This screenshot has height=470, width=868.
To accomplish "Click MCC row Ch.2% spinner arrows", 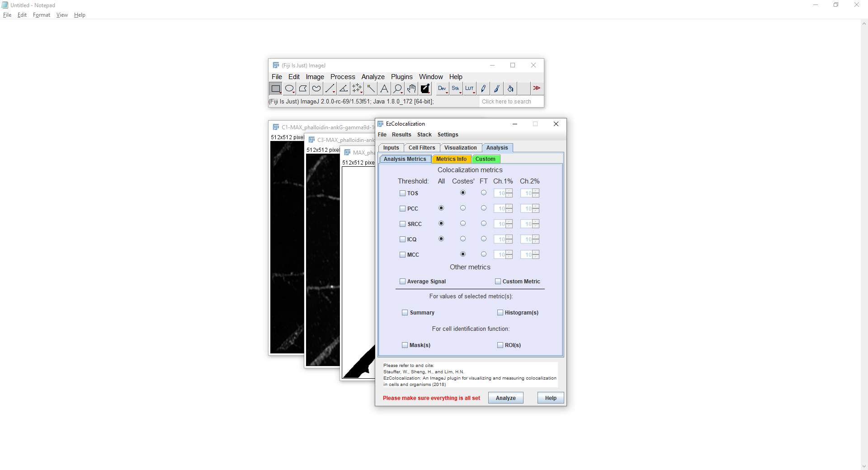I will [x=536, y=255].
